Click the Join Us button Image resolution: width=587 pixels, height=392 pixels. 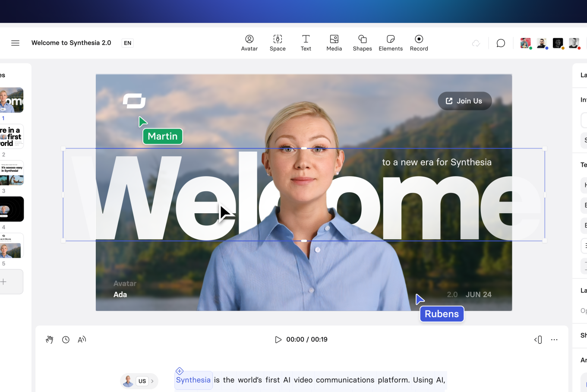tap(464, 101)
